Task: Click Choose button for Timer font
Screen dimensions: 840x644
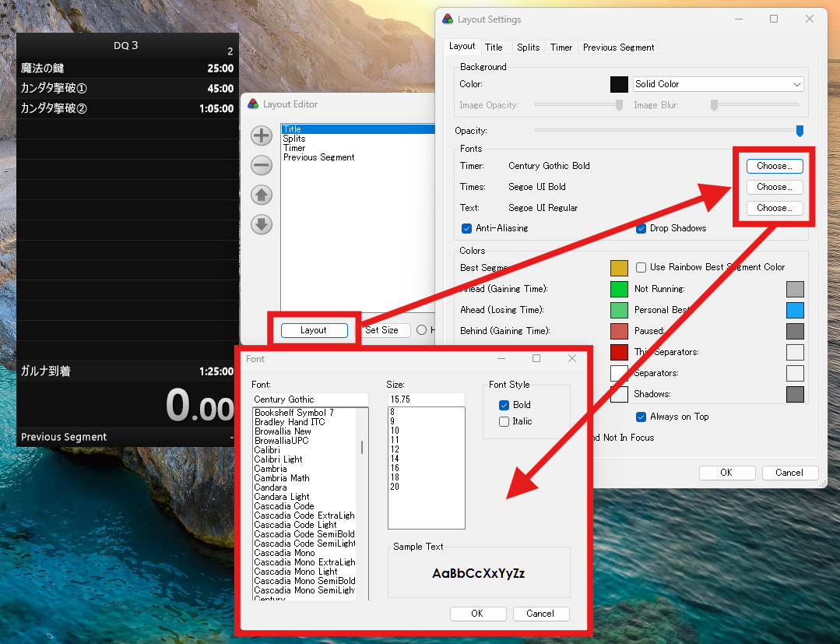Action: [x=774, y=166]
